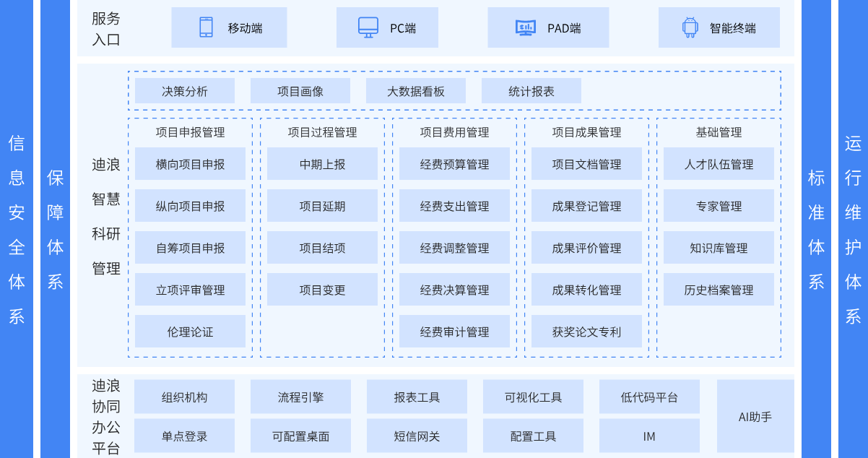
Task: Select the 项目变更 box
Action: coord(322,290)
